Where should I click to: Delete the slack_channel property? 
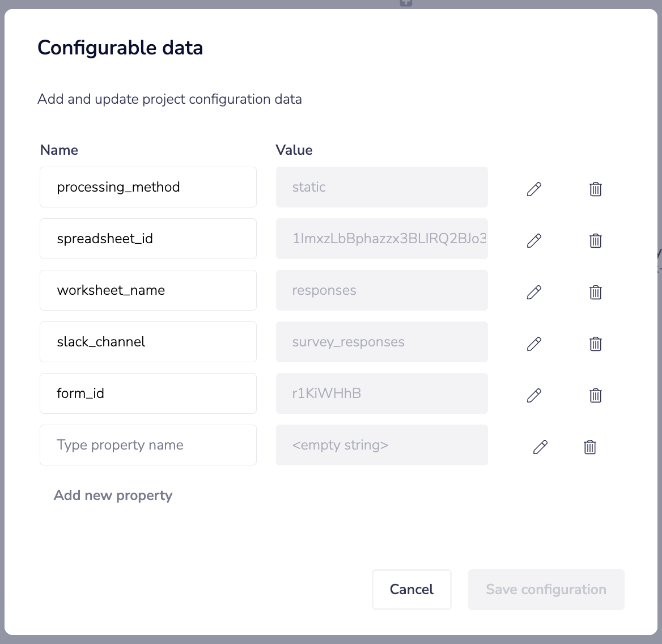click(x=595, y=344)
